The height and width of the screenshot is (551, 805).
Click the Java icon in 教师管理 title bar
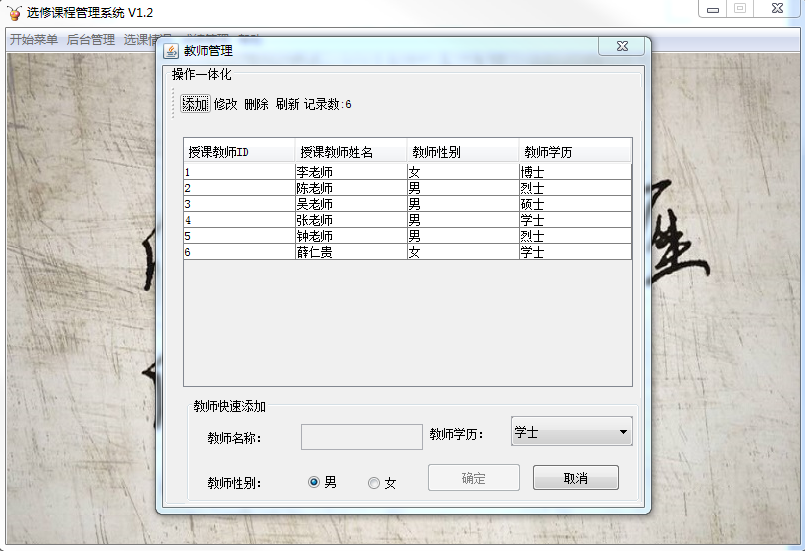[171, 51]
